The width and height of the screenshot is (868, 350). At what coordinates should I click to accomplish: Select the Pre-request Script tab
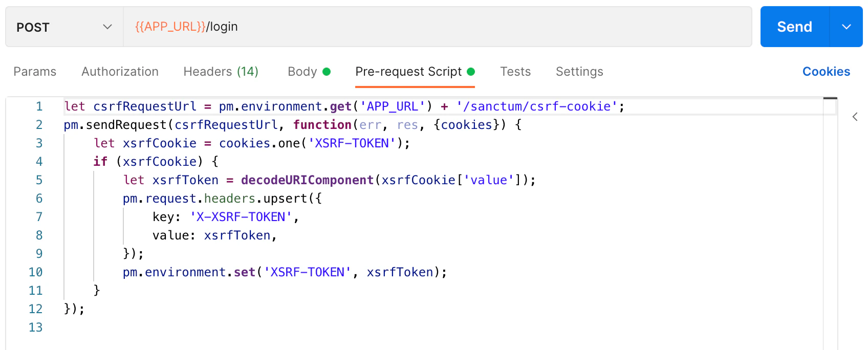[415, 72]
